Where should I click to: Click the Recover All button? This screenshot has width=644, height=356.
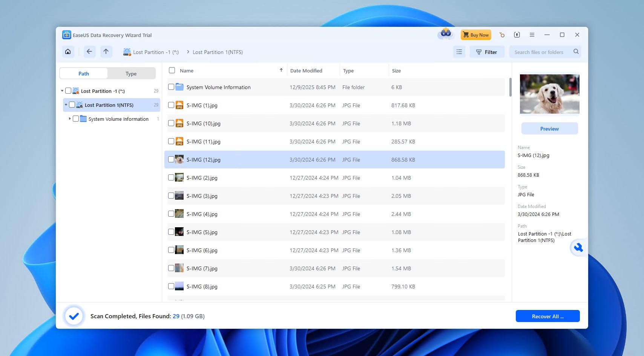pyautogui.click(x=547, y=316)
